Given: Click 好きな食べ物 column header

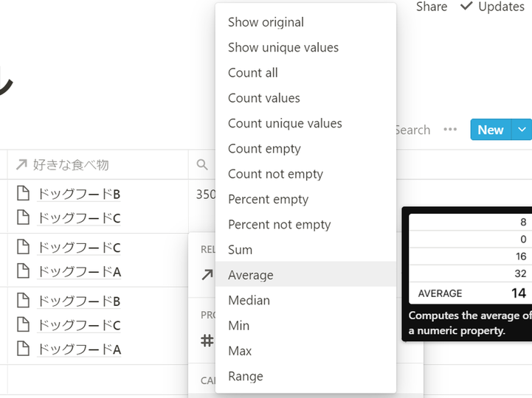Looking at the screenshot, I should coord(97,165).
